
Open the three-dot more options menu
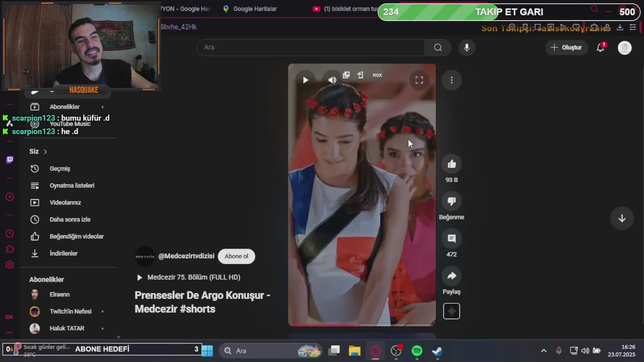click(452, 80)
